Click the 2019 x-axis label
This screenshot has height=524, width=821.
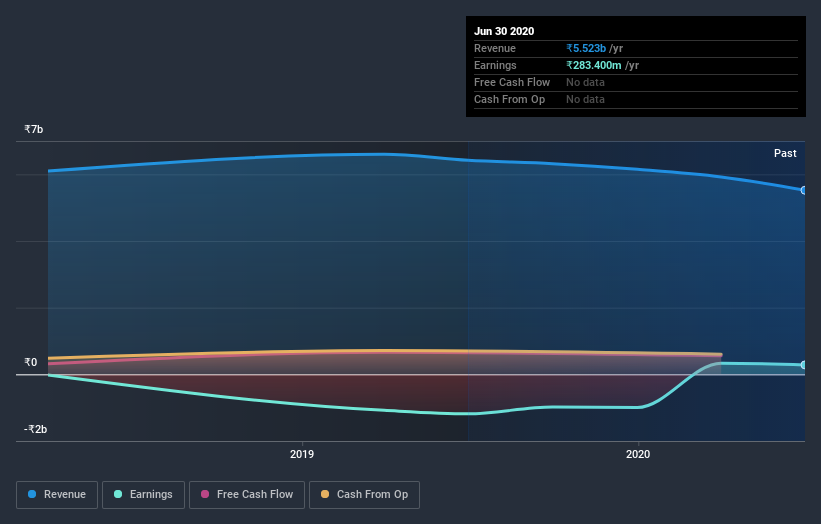pyautogui.click(x=302, y=454)
